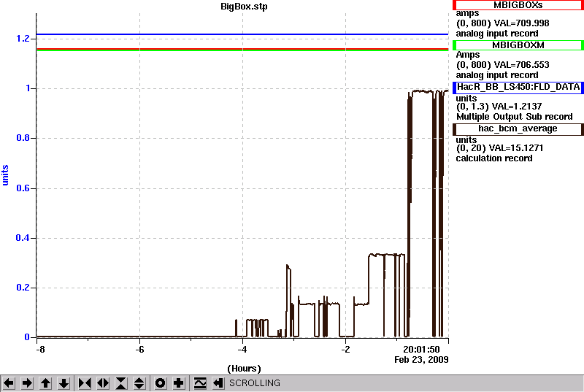Zoom in vertically using the hourglass icon
Image resolution: width=584 pixels, height=392 pixels.
pos(121,383)
